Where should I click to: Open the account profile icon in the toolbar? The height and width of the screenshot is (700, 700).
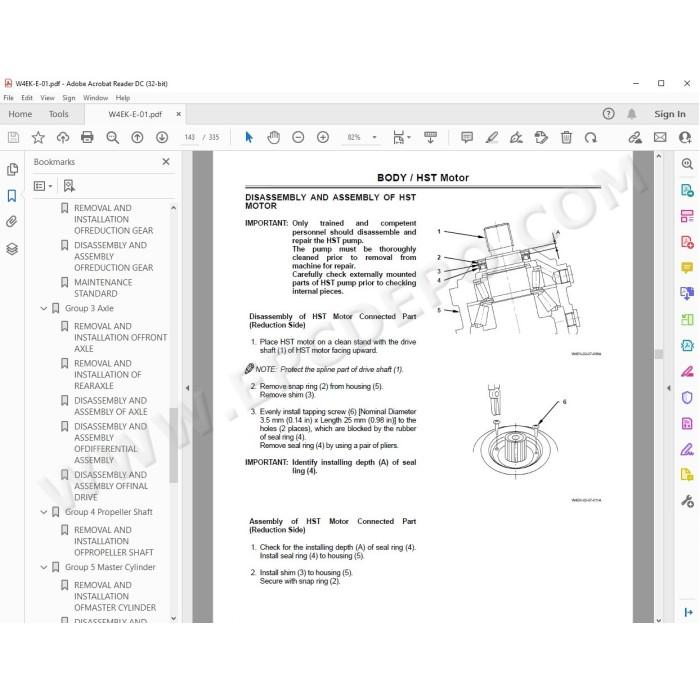(684, 138)
